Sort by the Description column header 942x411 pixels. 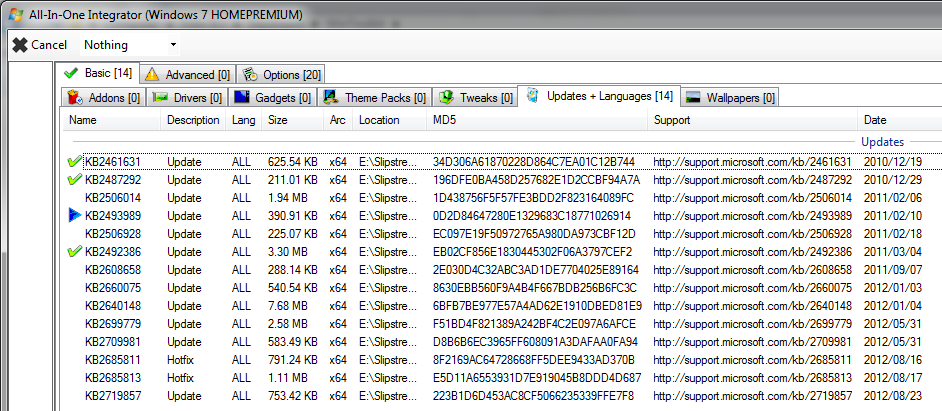[x=193, y=120]
